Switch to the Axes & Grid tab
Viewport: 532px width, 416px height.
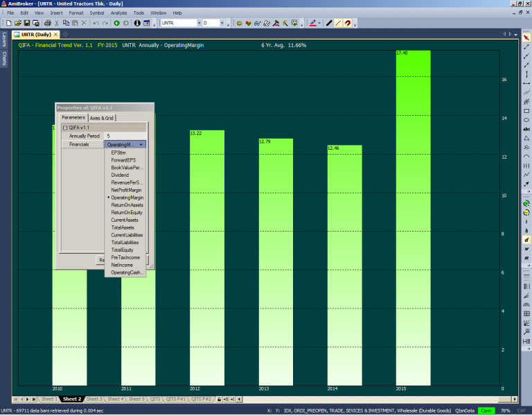[x=102, y=118]
